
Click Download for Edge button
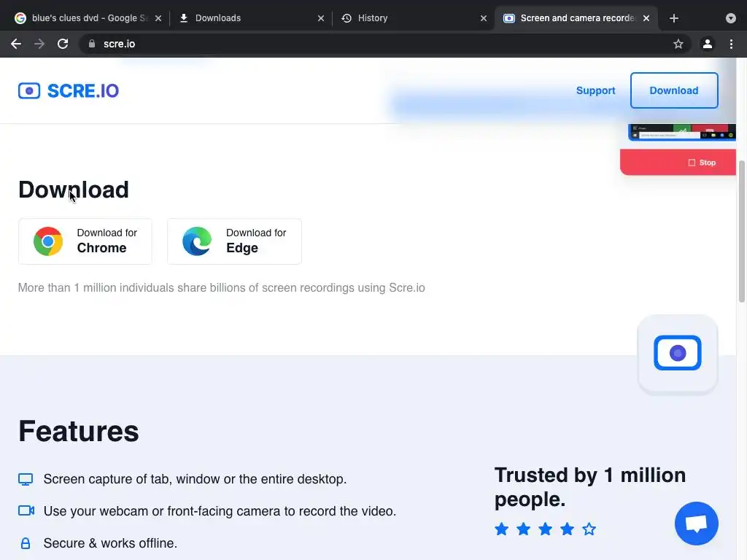pos(234,241)
